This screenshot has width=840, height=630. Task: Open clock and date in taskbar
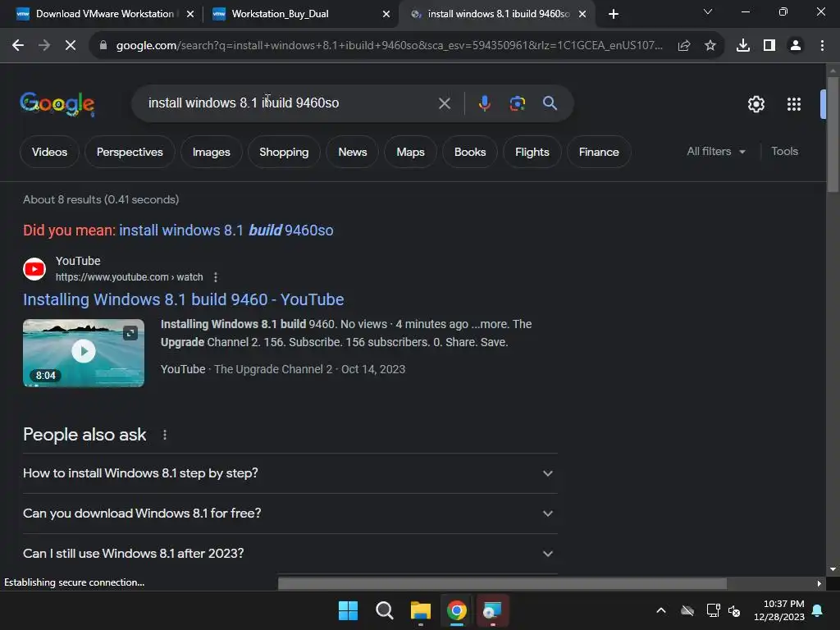(x=779, y=610)
